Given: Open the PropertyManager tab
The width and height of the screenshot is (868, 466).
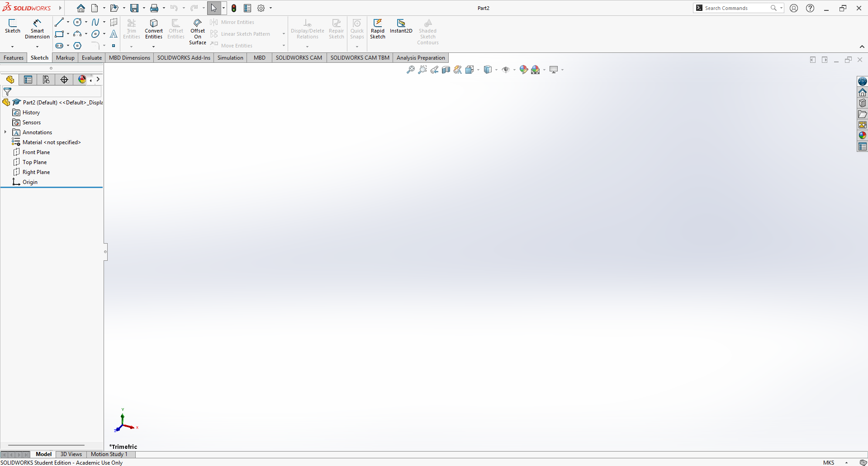Looking at the screenshot, I should tap(28, 80).
